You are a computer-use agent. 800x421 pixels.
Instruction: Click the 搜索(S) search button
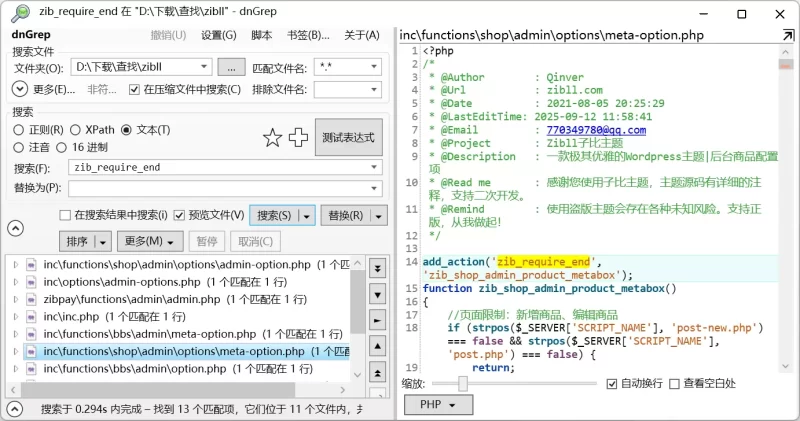pyautogui.click(x=274, y=216)
